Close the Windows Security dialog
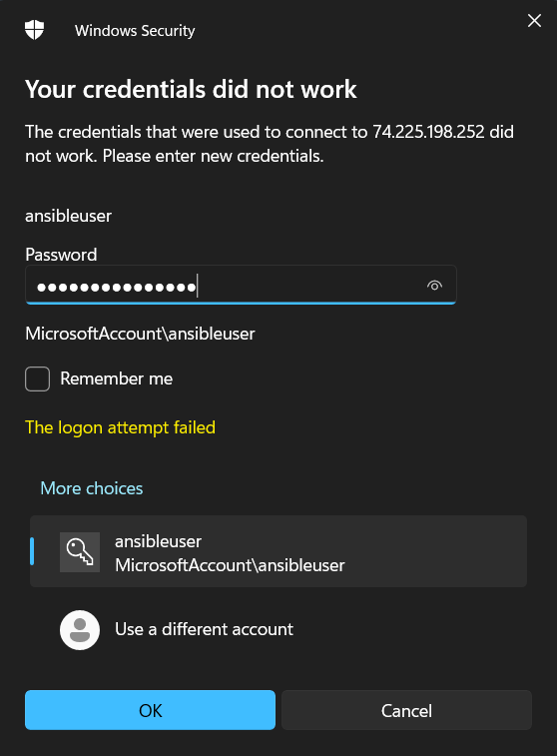The height and width of the screenshot is (756, 557). 534,21
